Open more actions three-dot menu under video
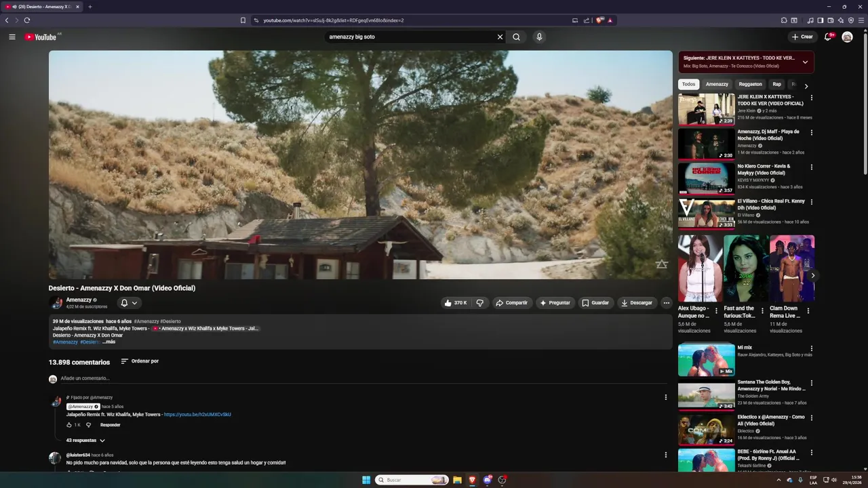Image resolution: width=868 pixels, height=488 pixels. click(667, 303)
